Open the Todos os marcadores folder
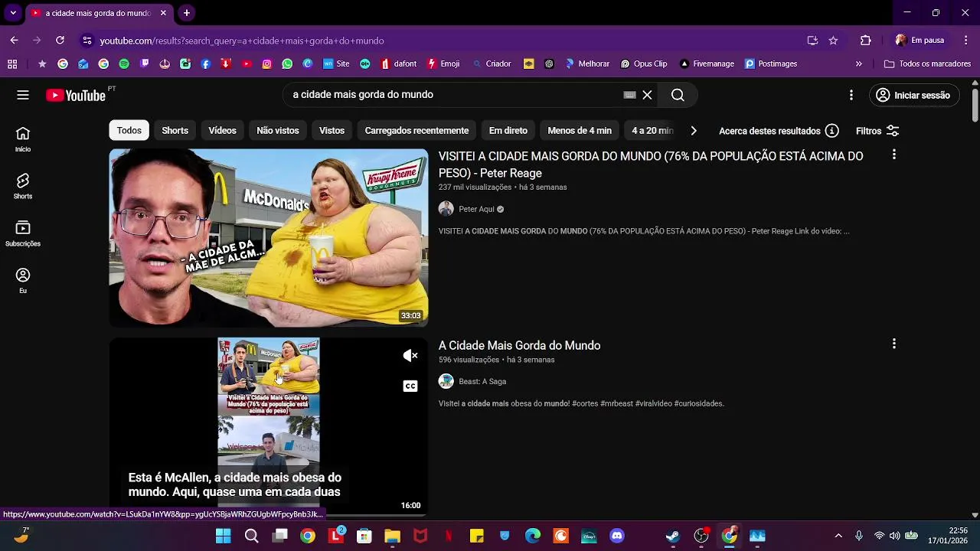The image size is (980, 551). tap(927, 64)
